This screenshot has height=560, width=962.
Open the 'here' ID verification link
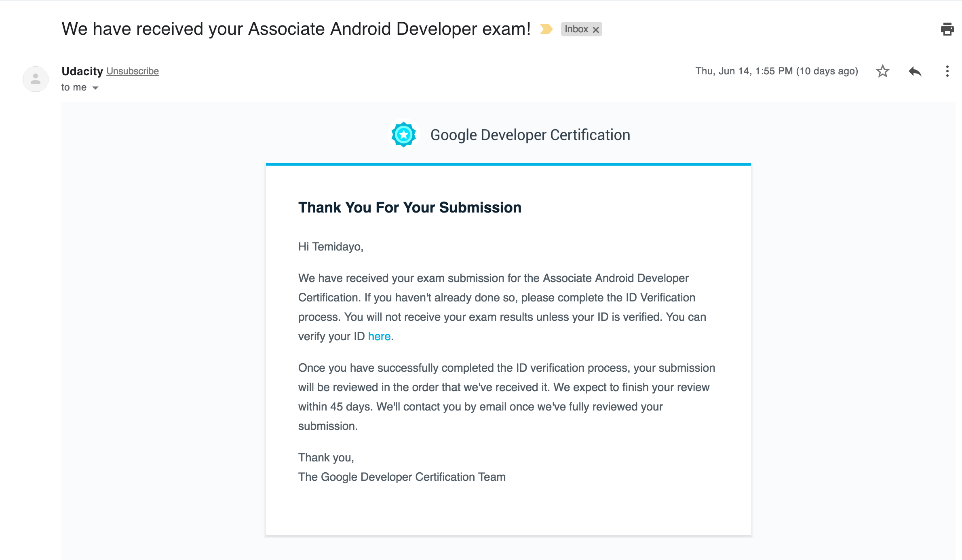click(x=379, y=336)
